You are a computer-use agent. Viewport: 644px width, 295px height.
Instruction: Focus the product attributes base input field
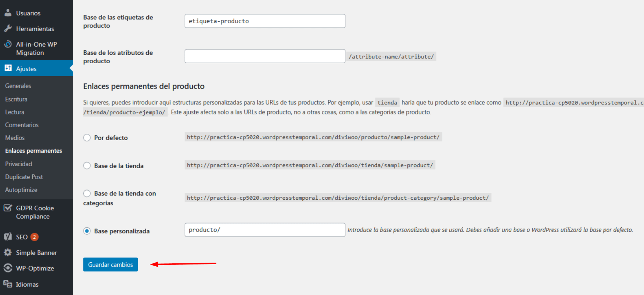coord(265,56)
